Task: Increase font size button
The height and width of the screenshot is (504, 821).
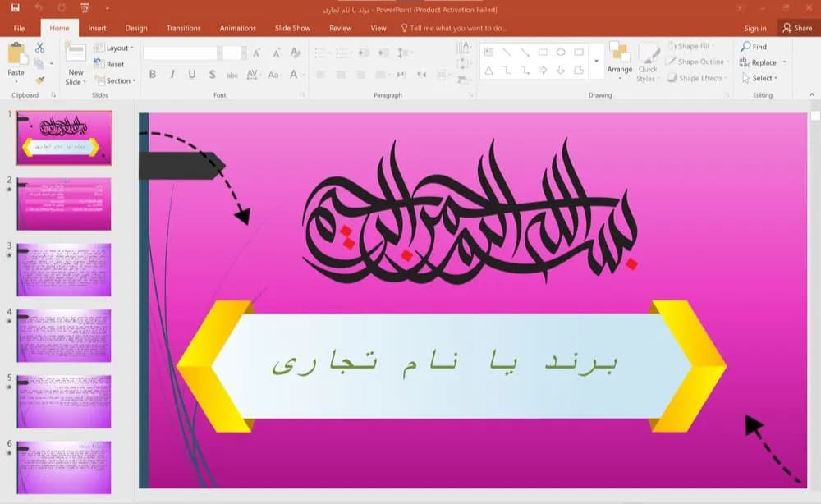Action: 256,53
